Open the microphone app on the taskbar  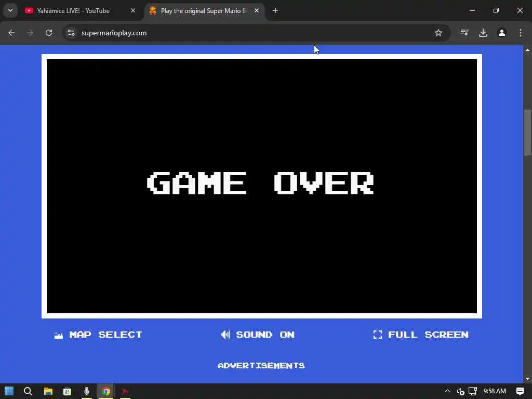(x=87, y=391)
